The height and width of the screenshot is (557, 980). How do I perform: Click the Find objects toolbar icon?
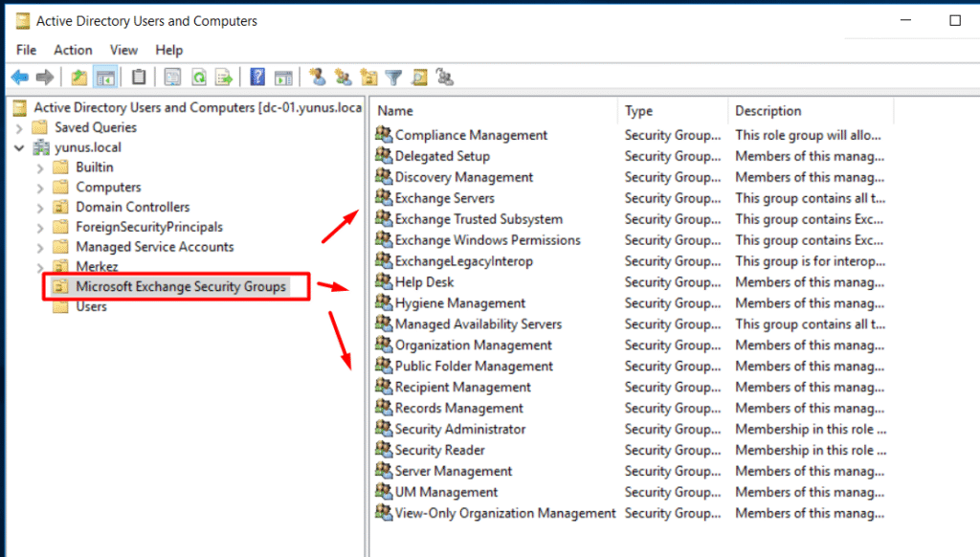click(418, 78)
